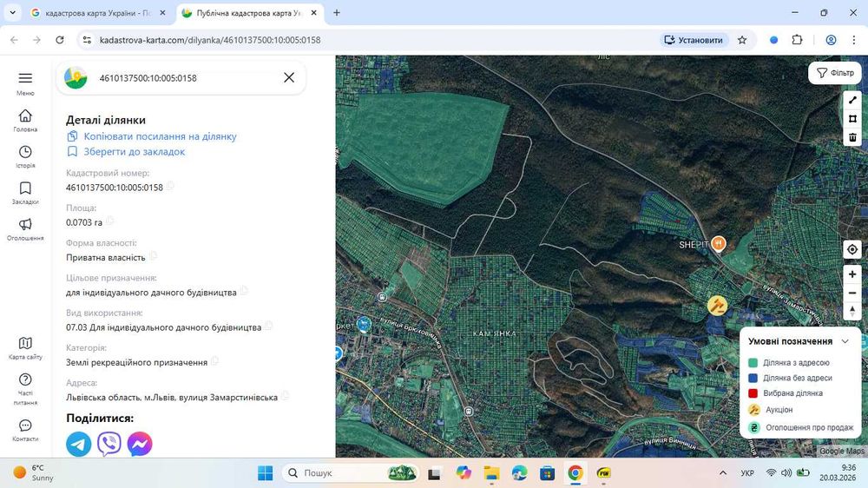The width and height of the screenshot is (868, 488).
Task: Click the Аукціон hammer marker on map
Action: (x=717, y=306)
